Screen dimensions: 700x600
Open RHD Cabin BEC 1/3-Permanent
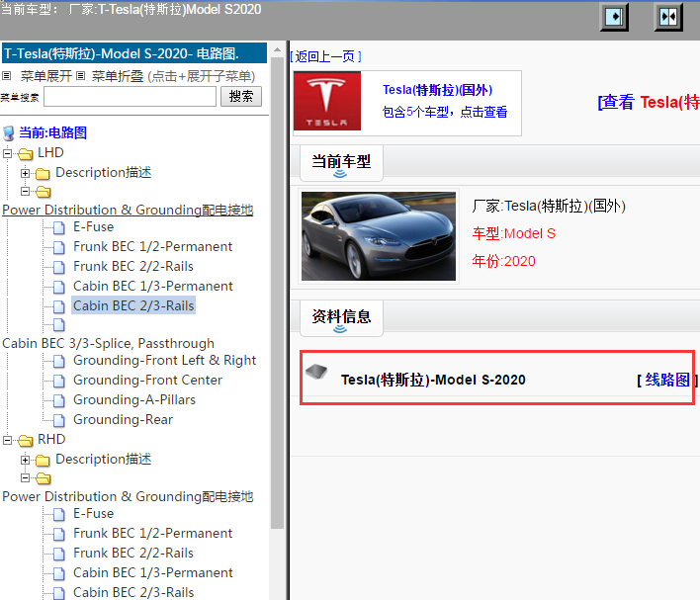[x=153, y=572]
